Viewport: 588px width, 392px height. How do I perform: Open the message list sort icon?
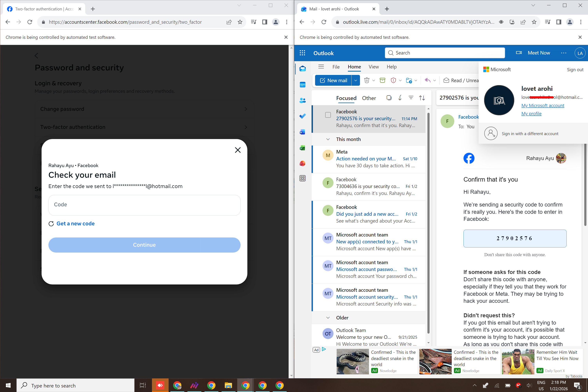click(422, 98)
